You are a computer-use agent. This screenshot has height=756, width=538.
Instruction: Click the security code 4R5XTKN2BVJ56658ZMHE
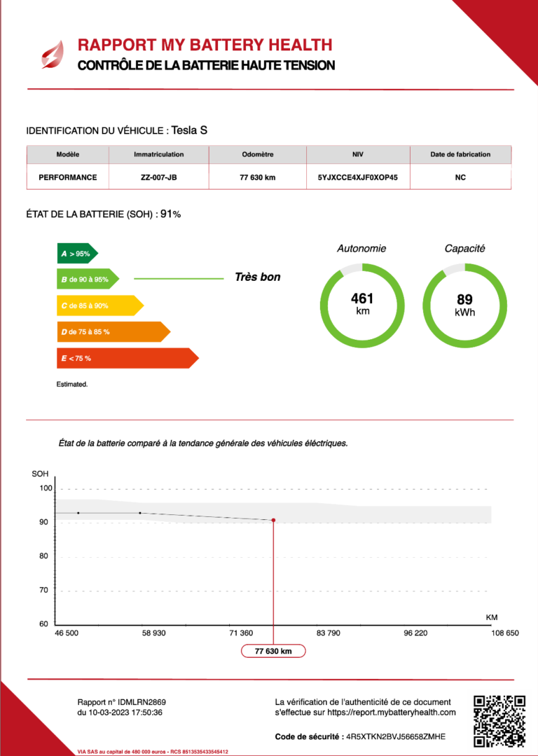pyautogui.click(x=396, y=736)
